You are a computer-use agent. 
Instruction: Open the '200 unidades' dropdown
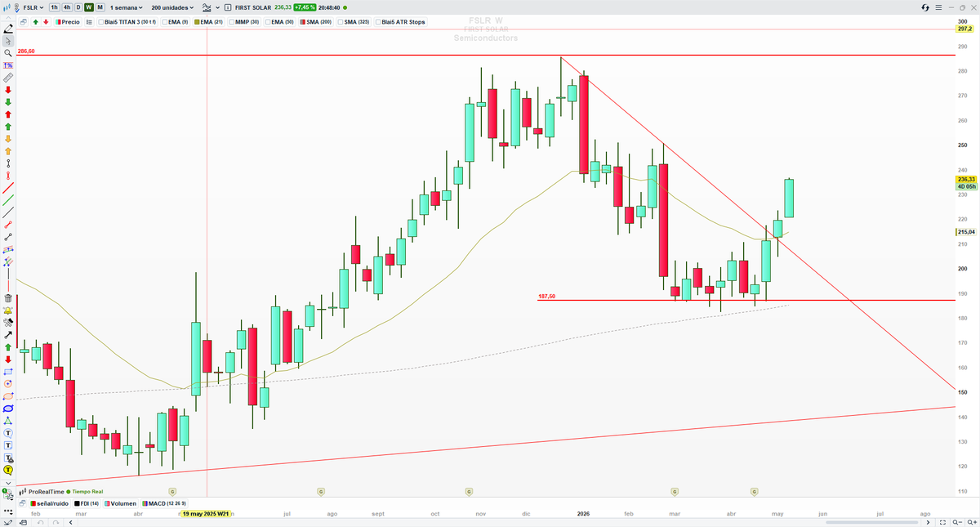171,7
